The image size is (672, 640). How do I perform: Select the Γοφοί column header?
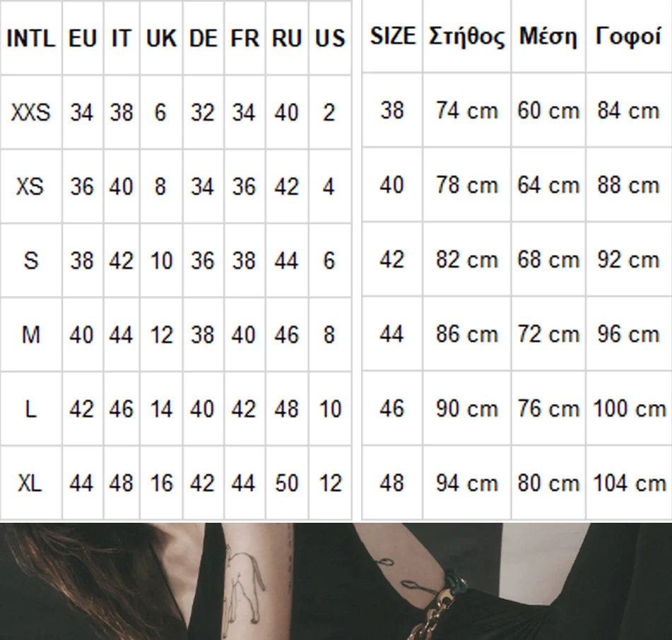[627, 37]
